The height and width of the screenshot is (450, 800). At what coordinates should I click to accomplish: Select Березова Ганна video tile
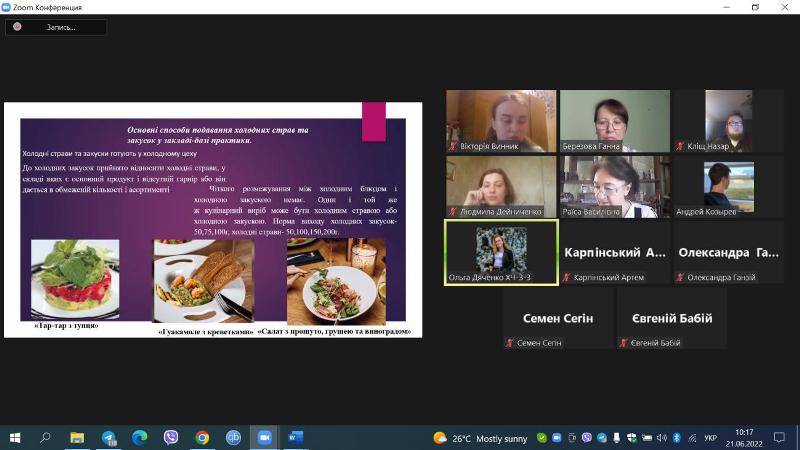click(x=615, y=121)
